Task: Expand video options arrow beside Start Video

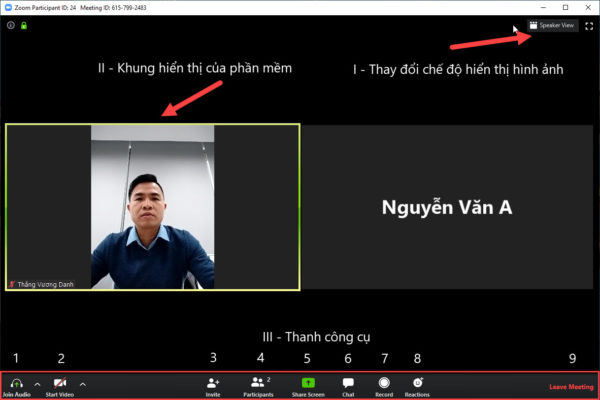Action: [x=82, y=383]
